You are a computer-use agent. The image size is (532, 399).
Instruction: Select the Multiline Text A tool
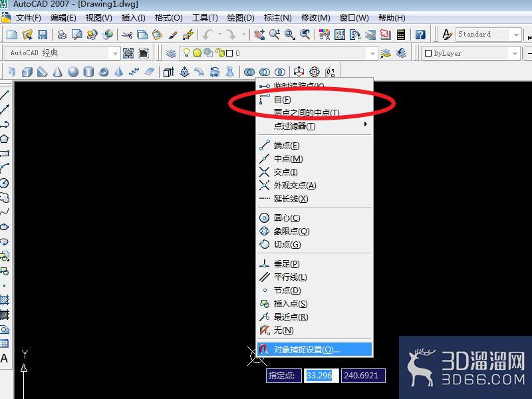4,358
